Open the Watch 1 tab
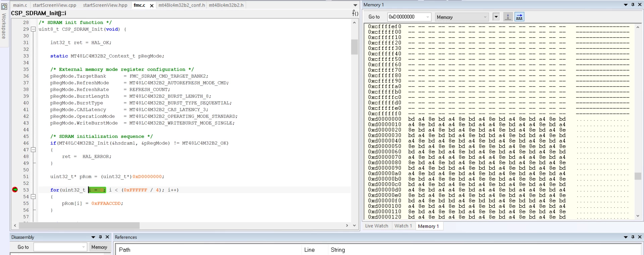The height and width of the screenshot is (255, 644). point(403,226)
